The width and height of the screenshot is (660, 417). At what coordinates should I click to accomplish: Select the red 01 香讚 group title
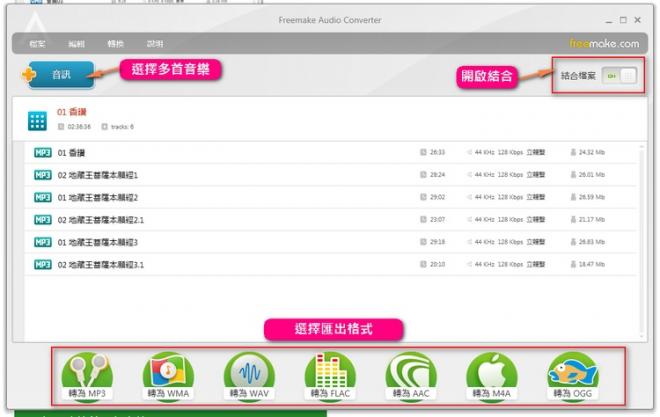tap(72, 112)
